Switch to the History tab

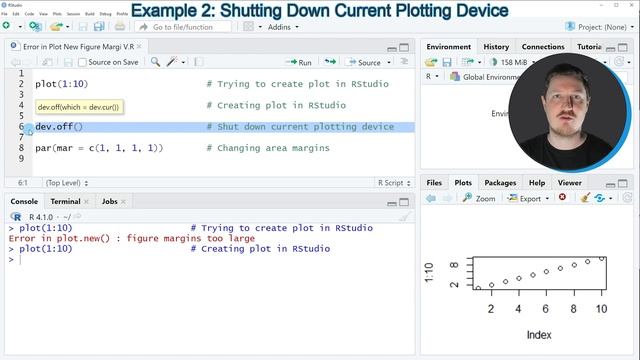[x=496, y=47]
